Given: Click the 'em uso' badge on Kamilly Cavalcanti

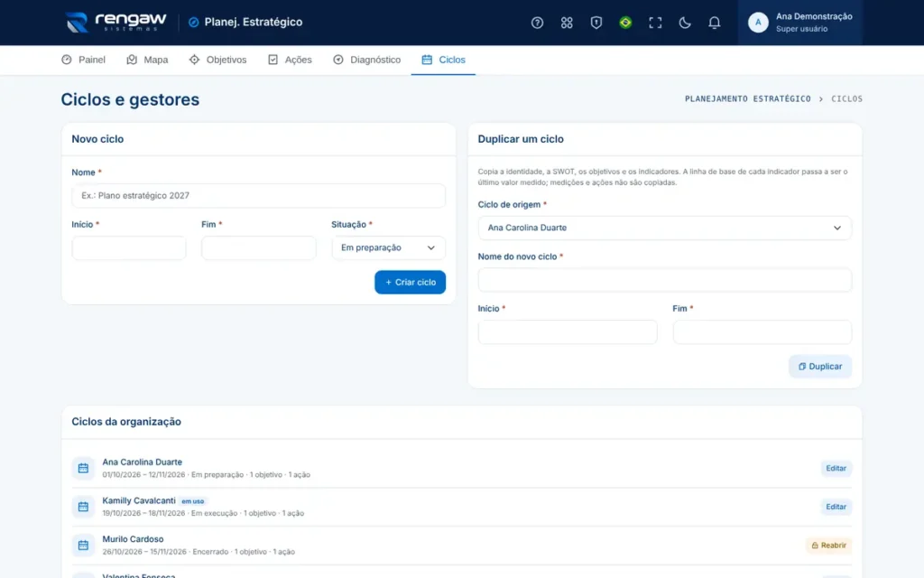Looking at the screenshot, I should (x=193, y=501).
